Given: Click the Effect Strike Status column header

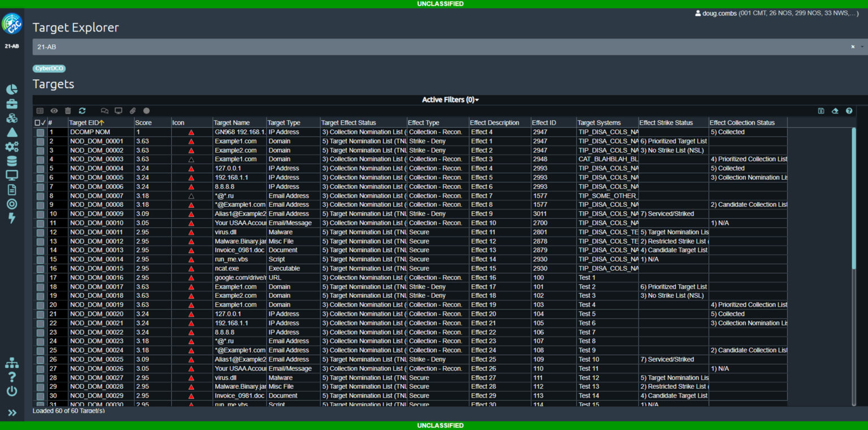Looking at the screenshot, I should (666, 123).
